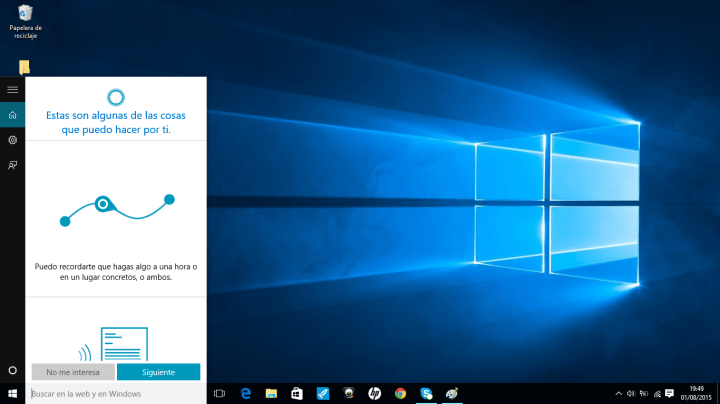720x404 pixels.
Task: Open the Cortana hamburger menu
Action: (12, 90)
